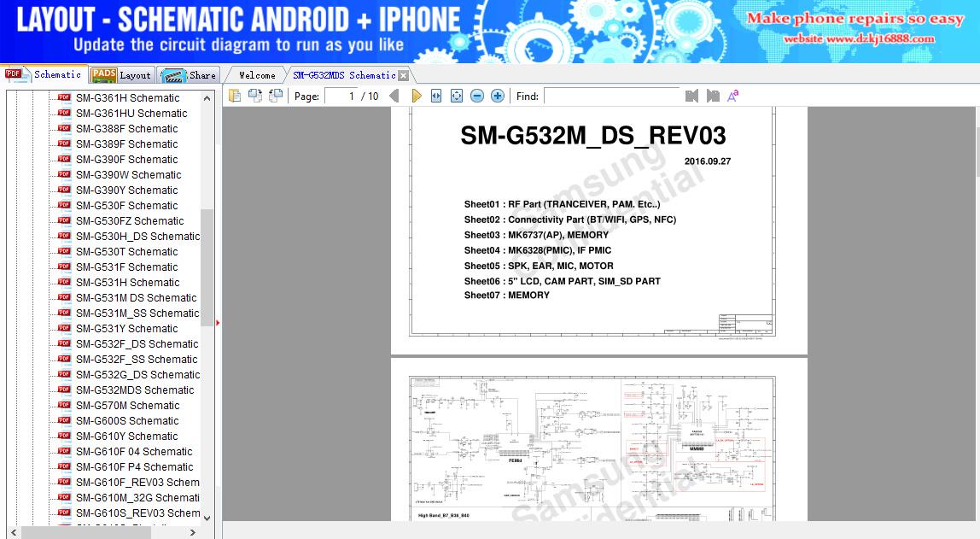The image size is (980, 539).
Task: Click the Sheet03 : MK6737(AP), MEMORY line
Action: (x=535, y=235)
